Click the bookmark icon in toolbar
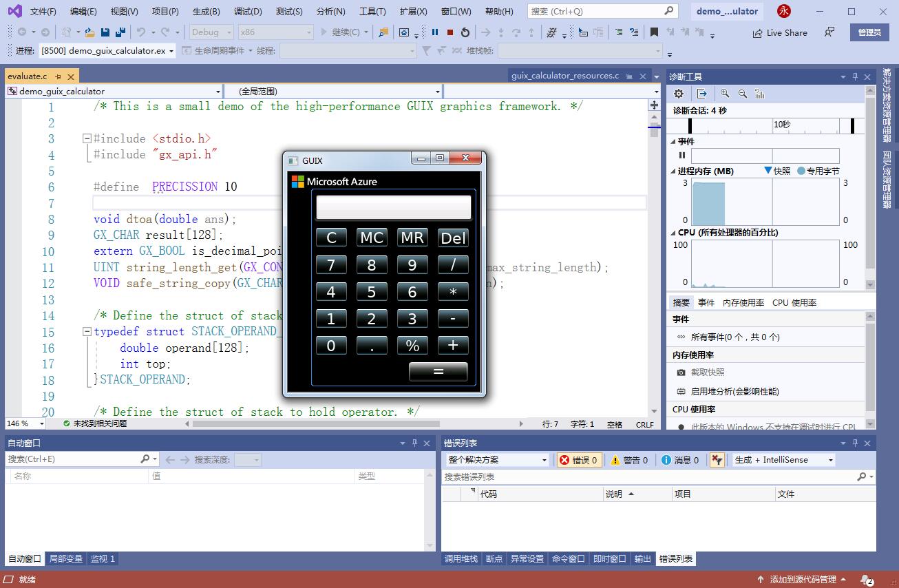899x588 pixels. [x=654, y=32]
